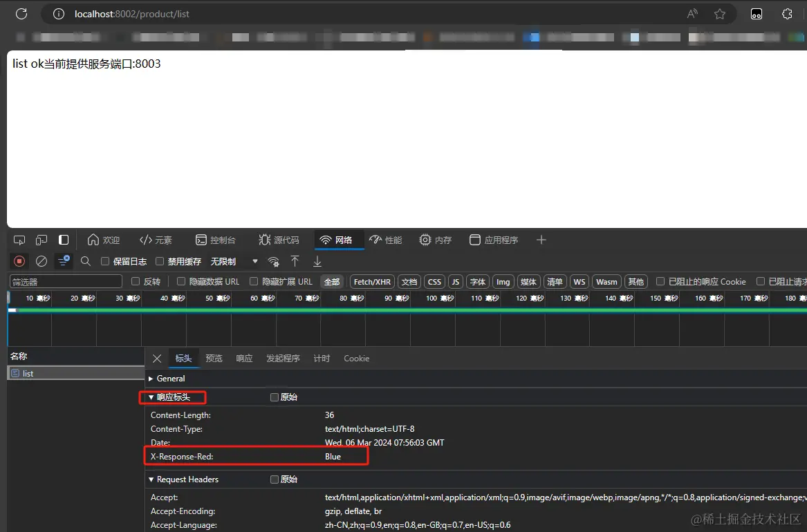The height and width of the screenshot is (532, 807).
Task: Switch to the 性能 performance tab
Action: [385, 240]
